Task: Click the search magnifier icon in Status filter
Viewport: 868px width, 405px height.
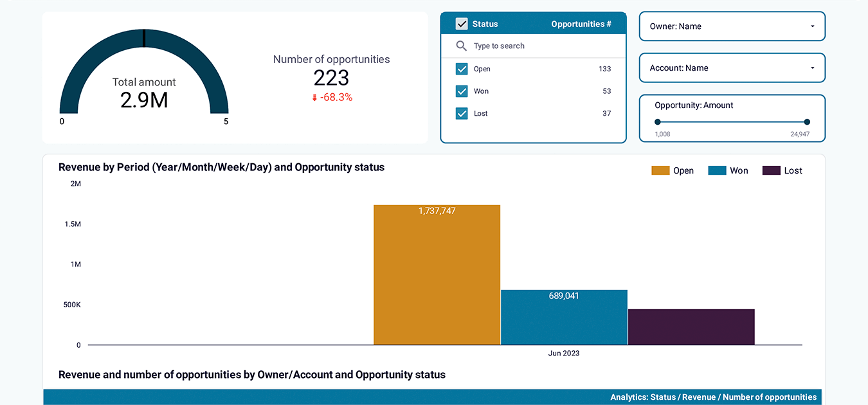Action: (461, 46)
